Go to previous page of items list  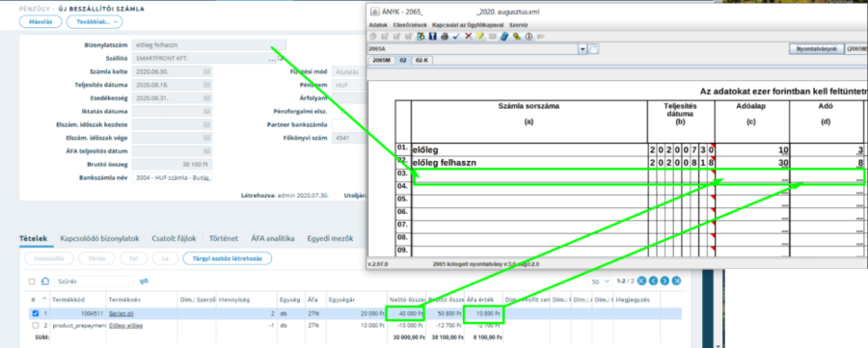coord(654,281)
